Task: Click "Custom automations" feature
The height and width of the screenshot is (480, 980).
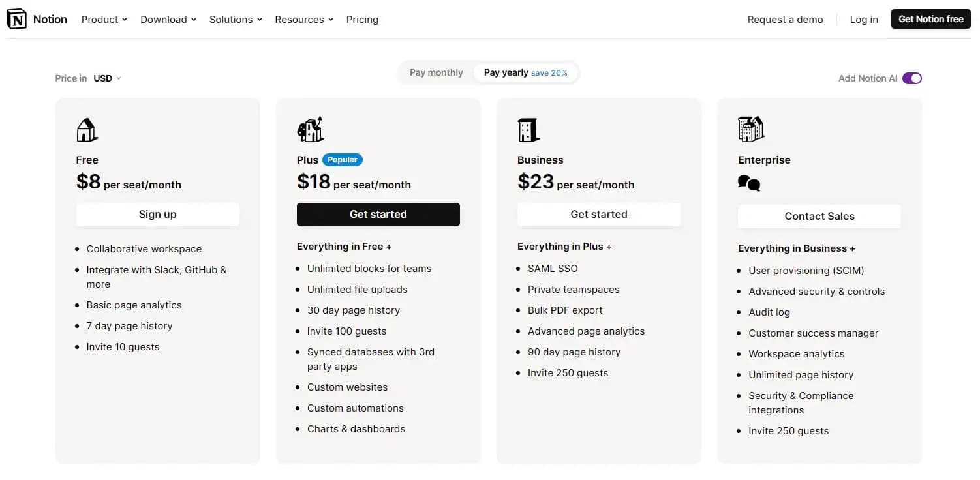Action: point(356,408)
